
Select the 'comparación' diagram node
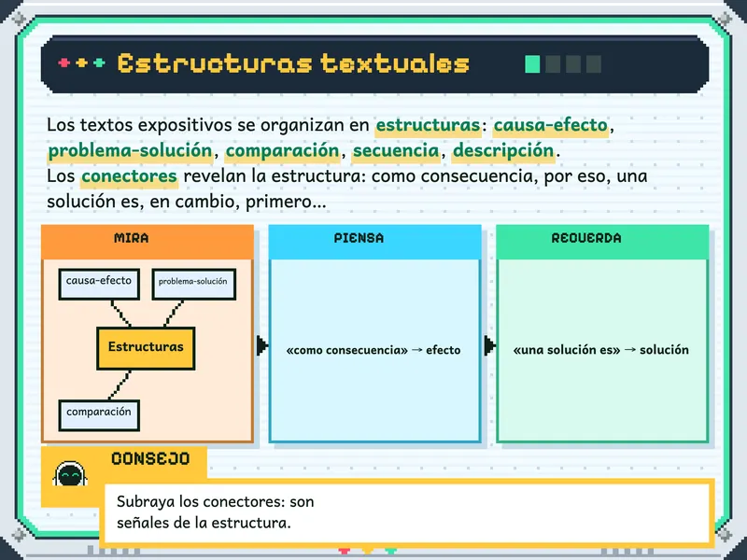[x=99, y=415]
